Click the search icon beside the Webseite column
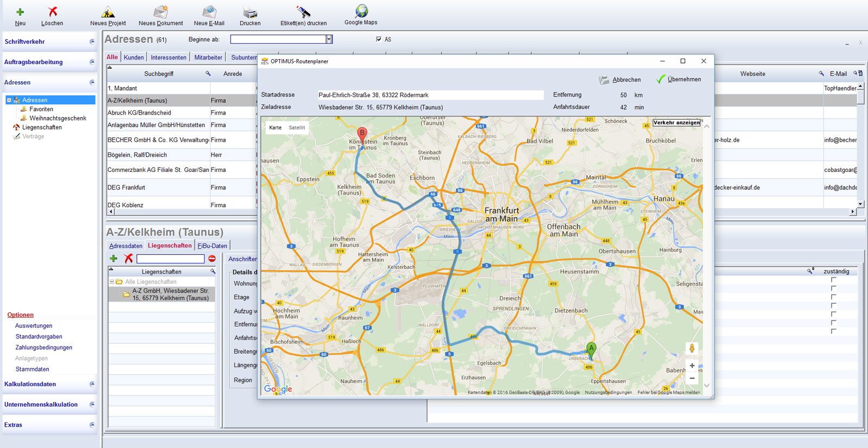The image size is (868, 448). click(x=821, y=74)
